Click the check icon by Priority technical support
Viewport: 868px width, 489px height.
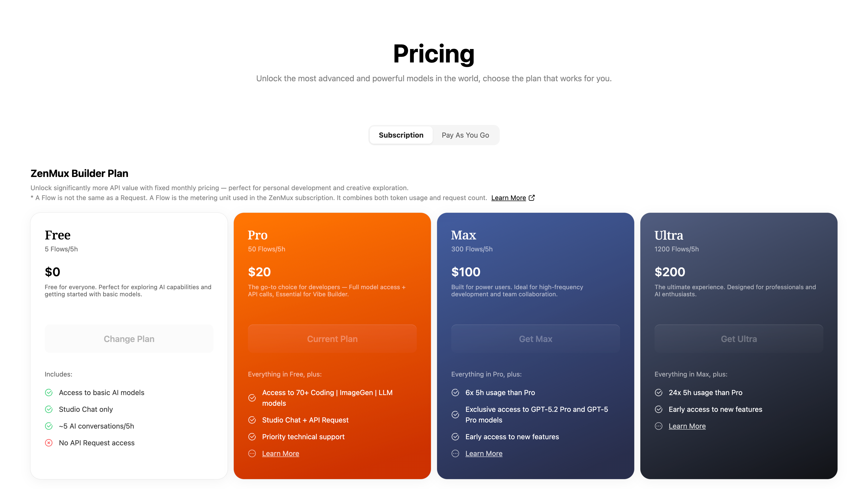(x=252, y=437)
